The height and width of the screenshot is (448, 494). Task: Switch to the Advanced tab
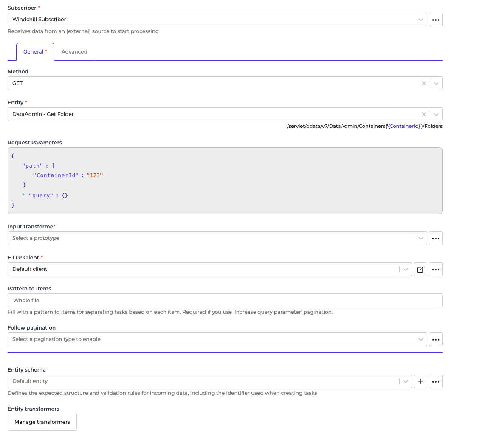[x=74, y=52]
